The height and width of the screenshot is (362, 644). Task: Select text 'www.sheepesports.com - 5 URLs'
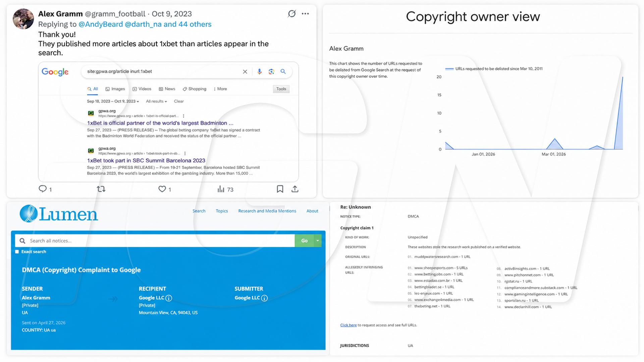[441, 268]
